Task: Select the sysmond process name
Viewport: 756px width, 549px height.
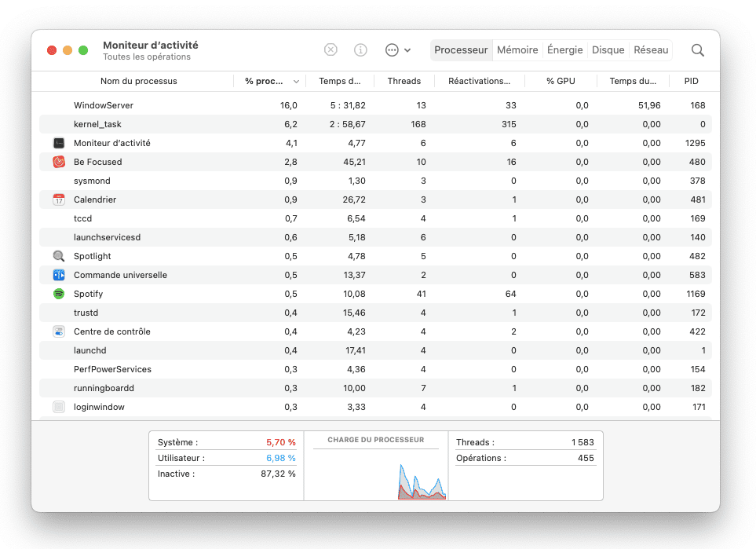Action: pos(92,181)
